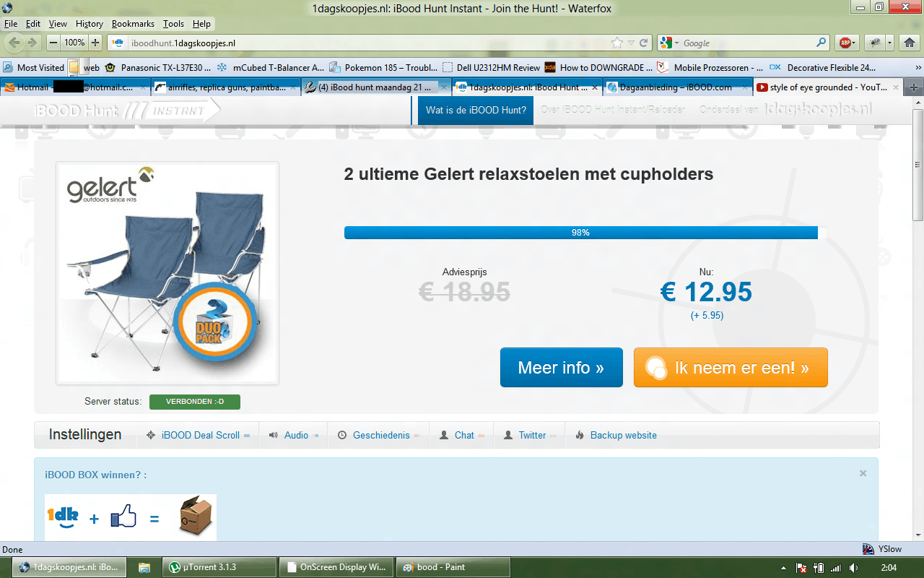Click the 100% zoom level button
924x578 pixels.
(74, 43)
